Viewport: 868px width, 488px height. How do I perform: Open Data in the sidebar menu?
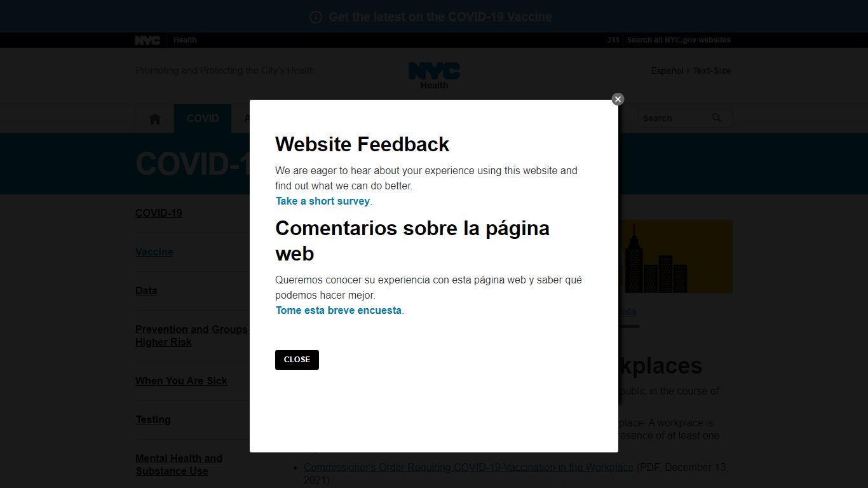[x=146, y=290]
